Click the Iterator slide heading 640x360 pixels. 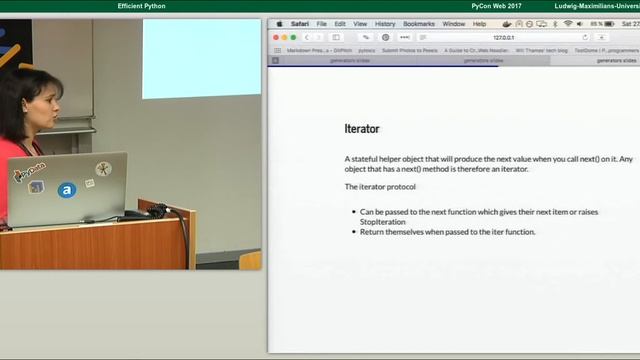tap(362, 129)
